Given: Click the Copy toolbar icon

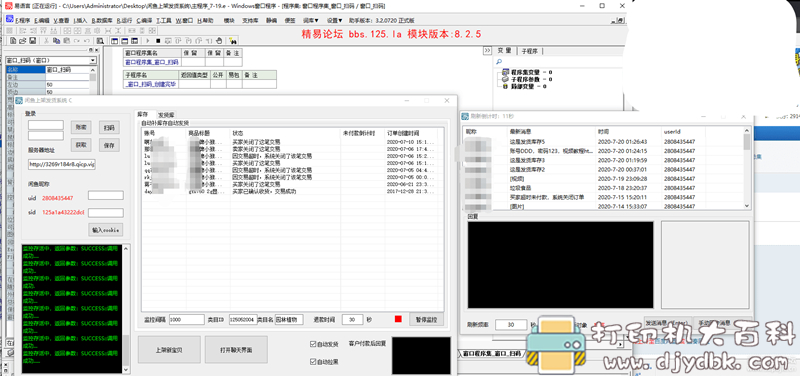Looking at the screenshot, I should 57,40.
